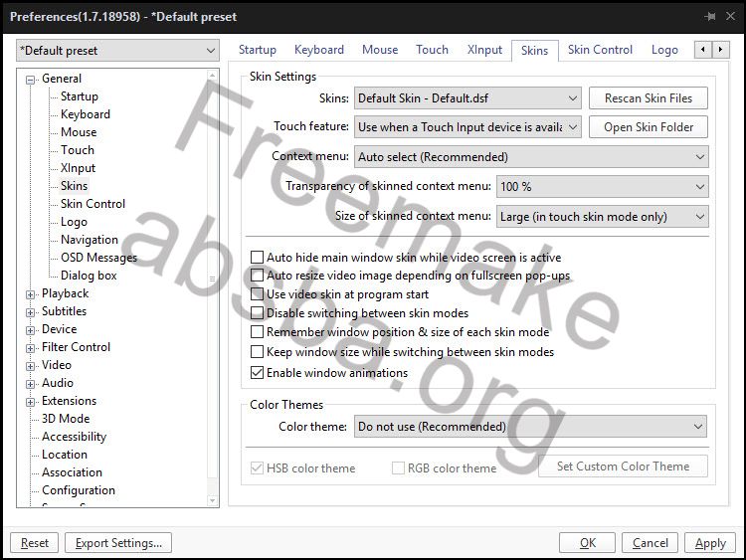746x560 pixels.
Task: Open the Color theme dropdown
Action: point(530,427)
